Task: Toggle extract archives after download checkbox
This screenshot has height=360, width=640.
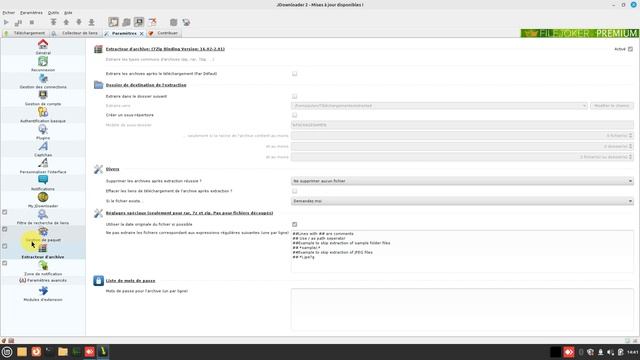Action: pos(294,73)
